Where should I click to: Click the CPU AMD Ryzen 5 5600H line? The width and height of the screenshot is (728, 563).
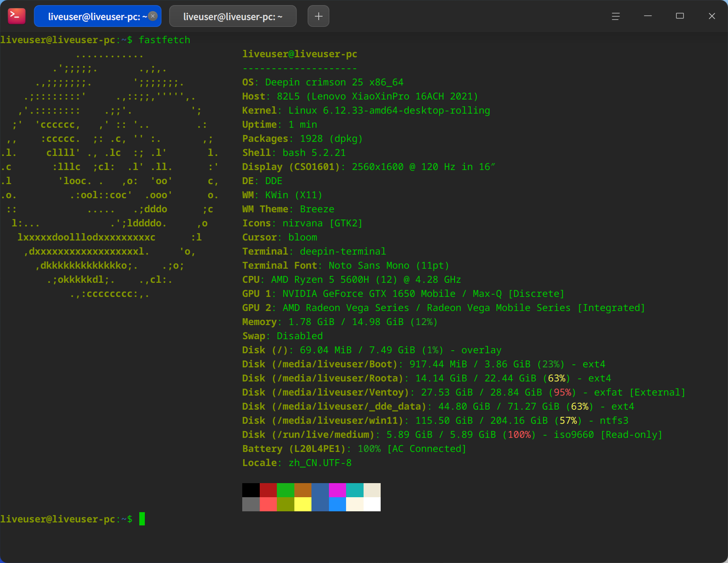point(352,279)
